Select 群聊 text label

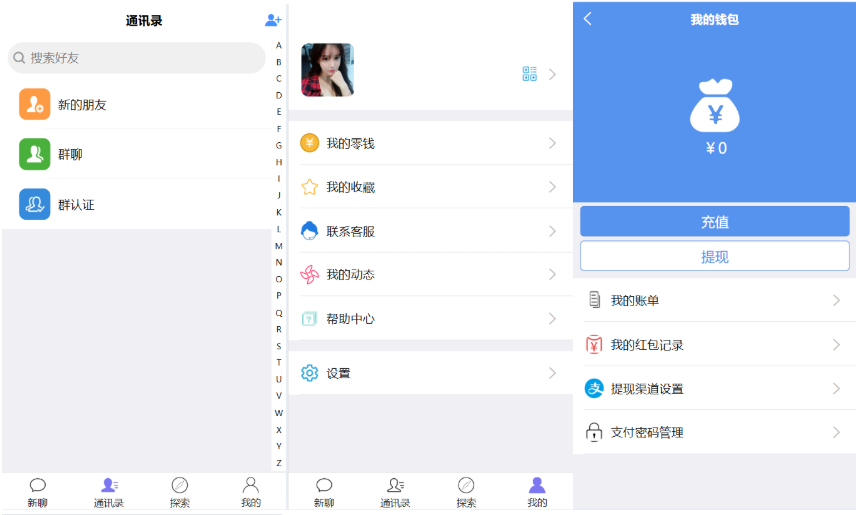[70, 155]
